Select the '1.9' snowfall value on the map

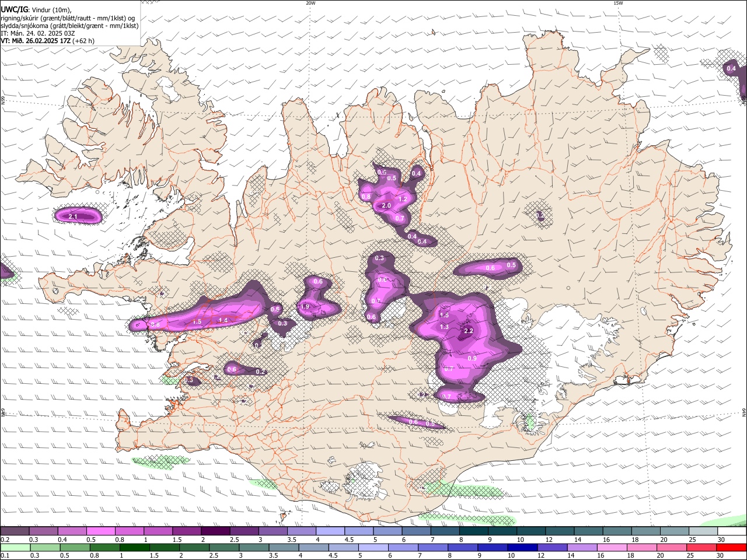(305, 307)
